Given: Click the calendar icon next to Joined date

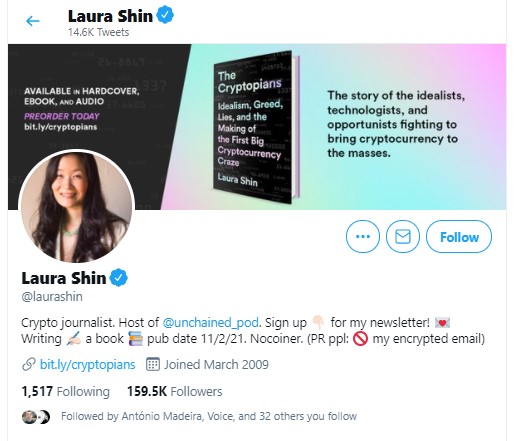Looking at the screenshot, I should tap(153, 364).
